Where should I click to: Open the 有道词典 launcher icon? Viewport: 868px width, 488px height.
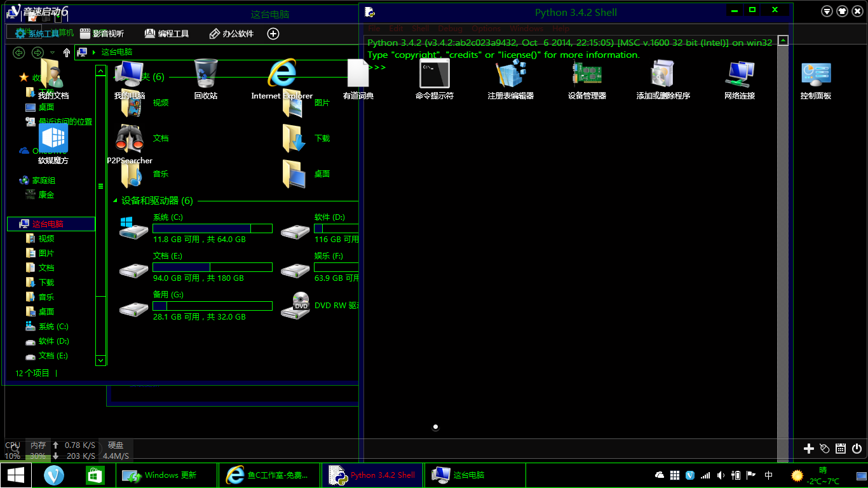click(x=358, y=79)
